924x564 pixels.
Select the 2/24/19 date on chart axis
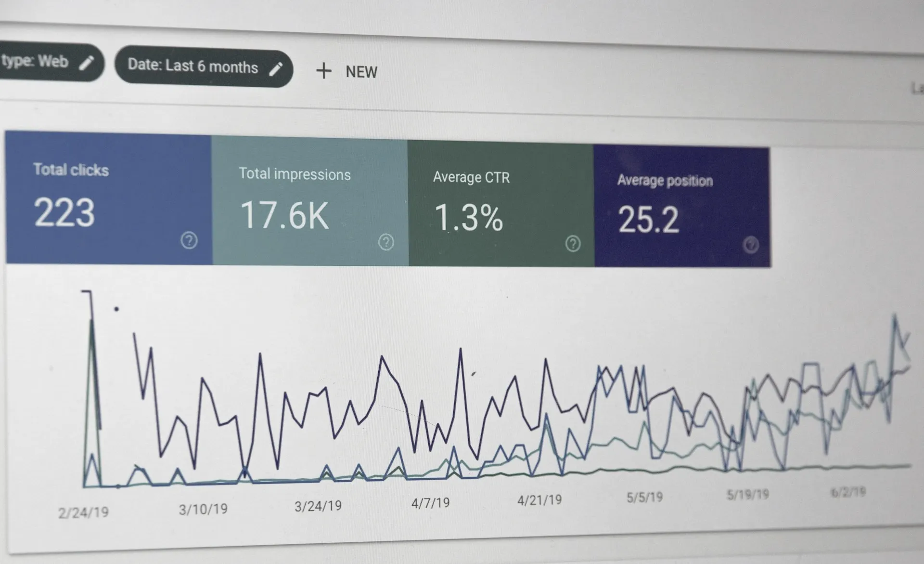(x=83, y=512)
